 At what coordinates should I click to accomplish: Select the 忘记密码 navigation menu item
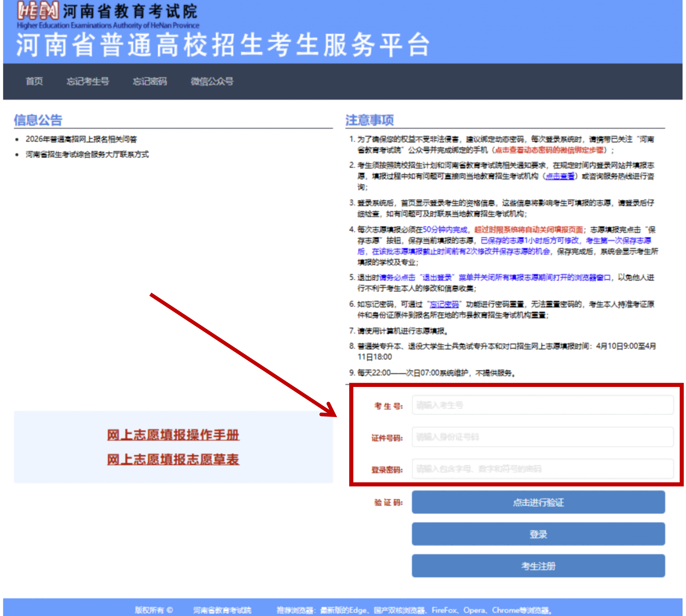tap(150, 81)
